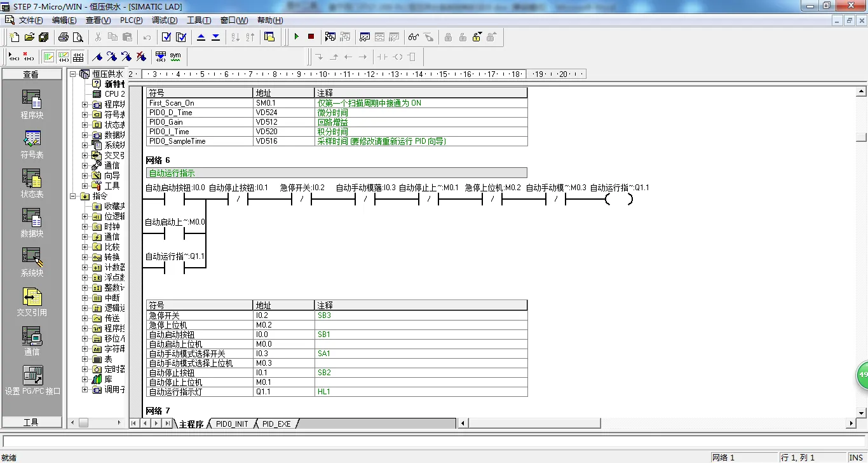Download the project to the PLC
Screen dimensions: 868x463
point(216,37)
